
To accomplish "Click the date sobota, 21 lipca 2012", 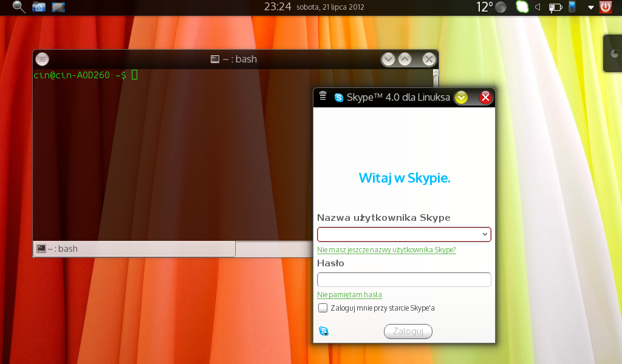I will (330, 7).
